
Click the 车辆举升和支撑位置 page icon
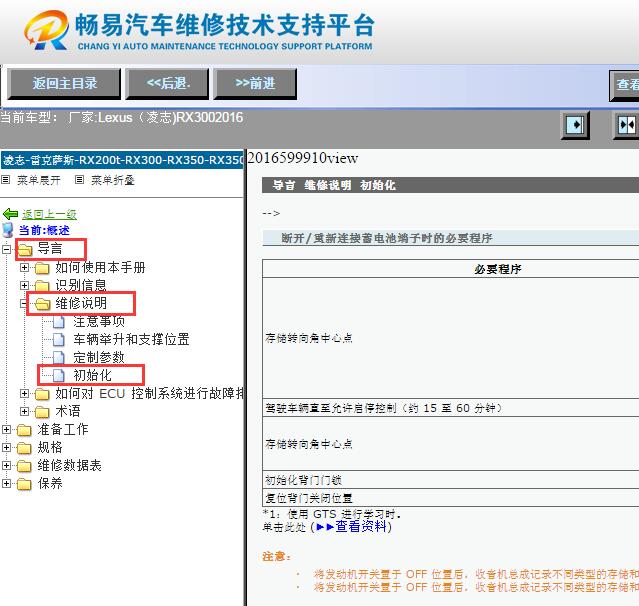coord(59,339)
